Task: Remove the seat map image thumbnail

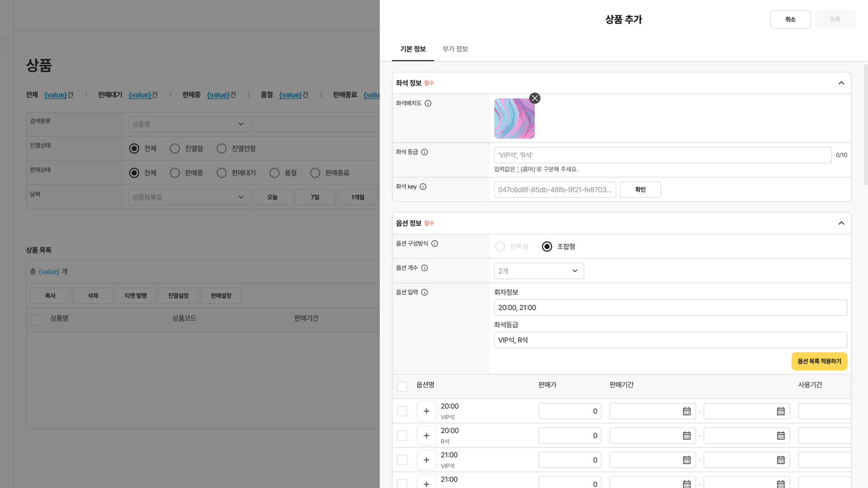Action: pyautogui.click(x=535, y=98)
